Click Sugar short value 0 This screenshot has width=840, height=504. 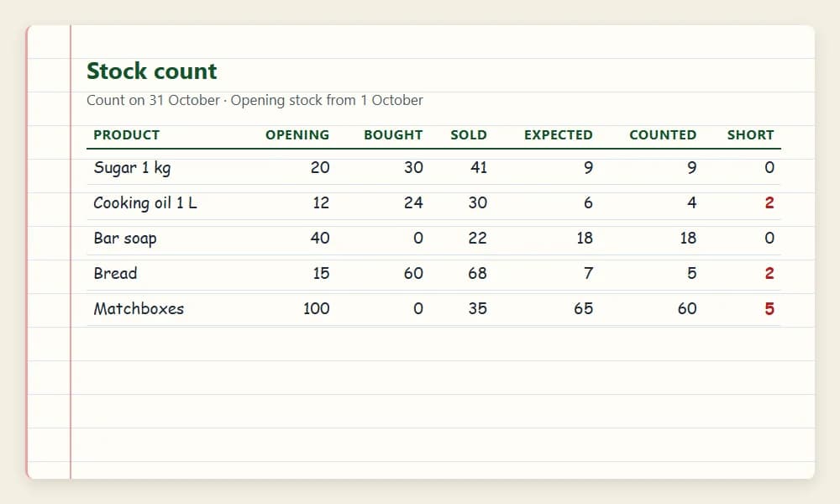point(769,168)
